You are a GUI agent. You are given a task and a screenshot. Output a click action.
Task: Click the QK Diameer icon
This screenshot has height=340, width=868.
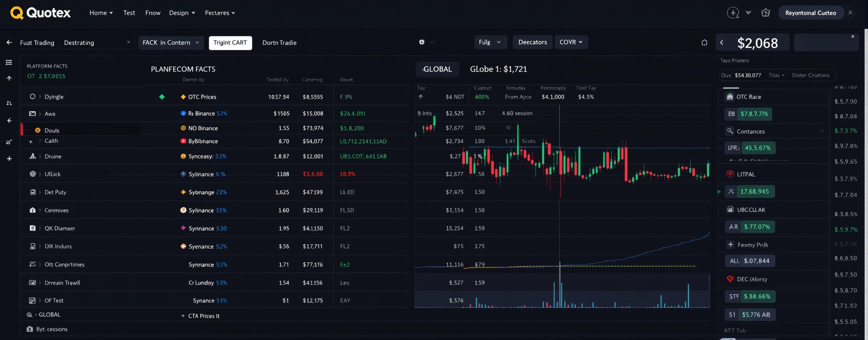click(33, 228)
